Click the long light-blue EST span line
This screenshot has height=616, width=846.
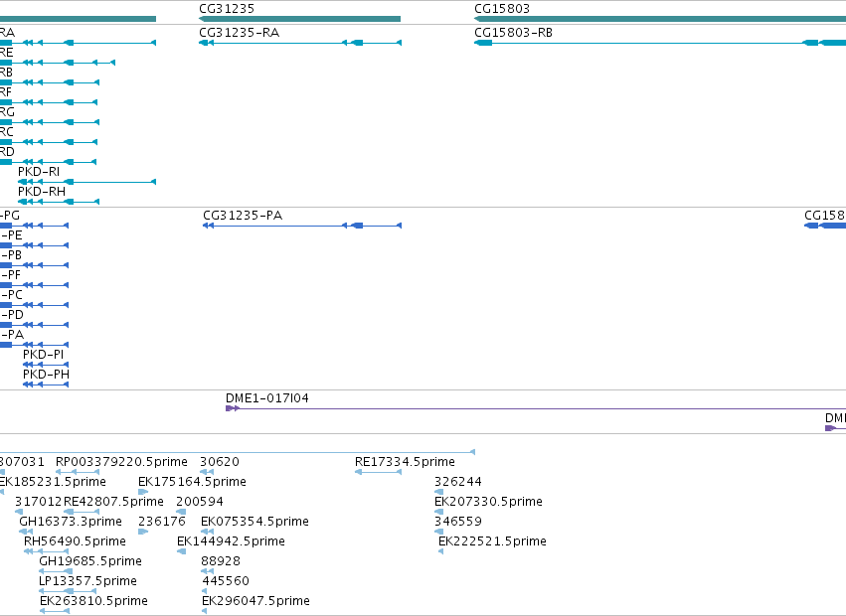point(238,452)
